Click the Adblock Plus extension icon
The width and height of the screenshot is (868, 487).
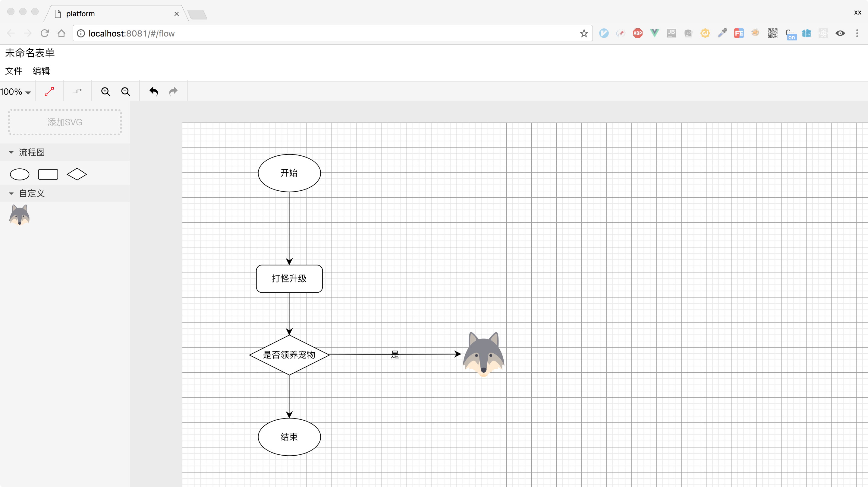(x=637, y=33)
